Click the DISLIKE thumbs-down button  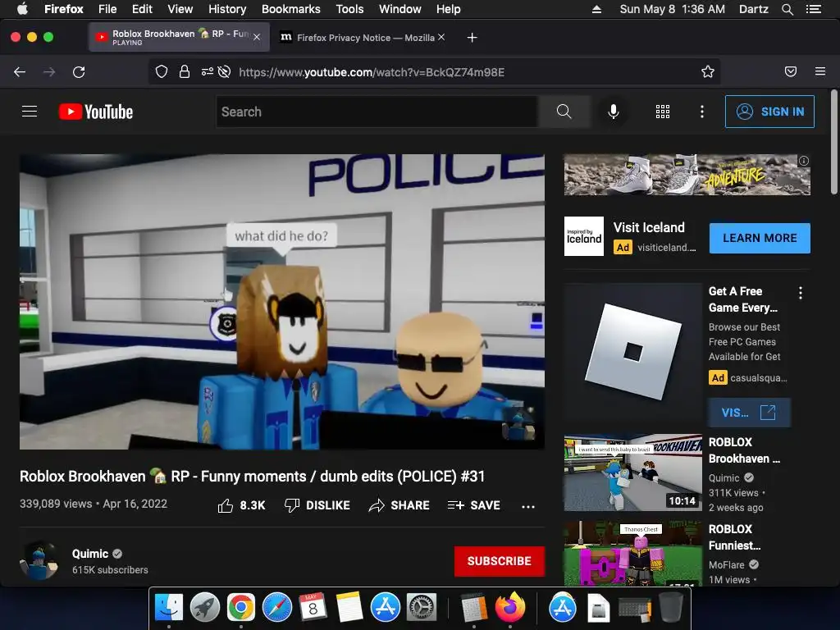click(x=317, y=505)
